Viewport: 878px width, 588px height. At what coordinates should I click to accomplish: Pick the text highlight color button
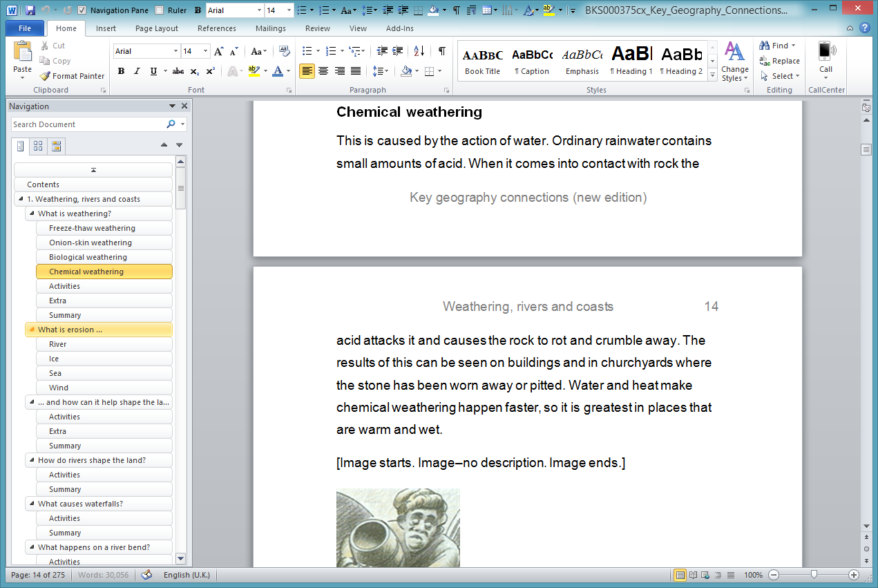(x=253, y=71)
